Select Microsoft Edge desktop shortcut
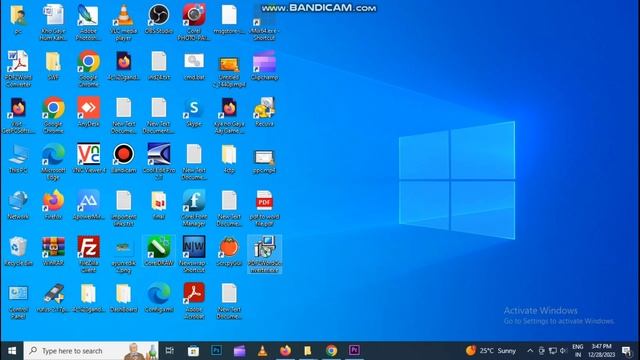Viewport: 640px width, 360px height. tap(53, 162)
